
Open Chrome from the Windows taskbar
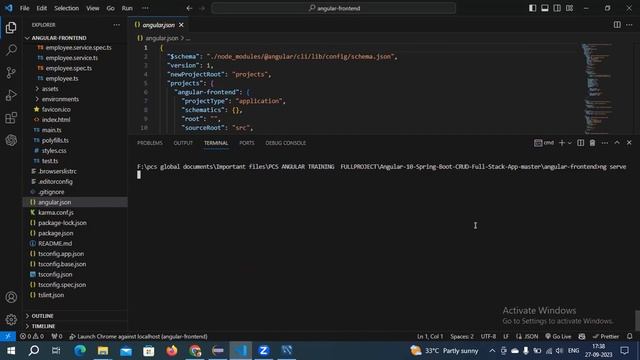click(195, 350)
